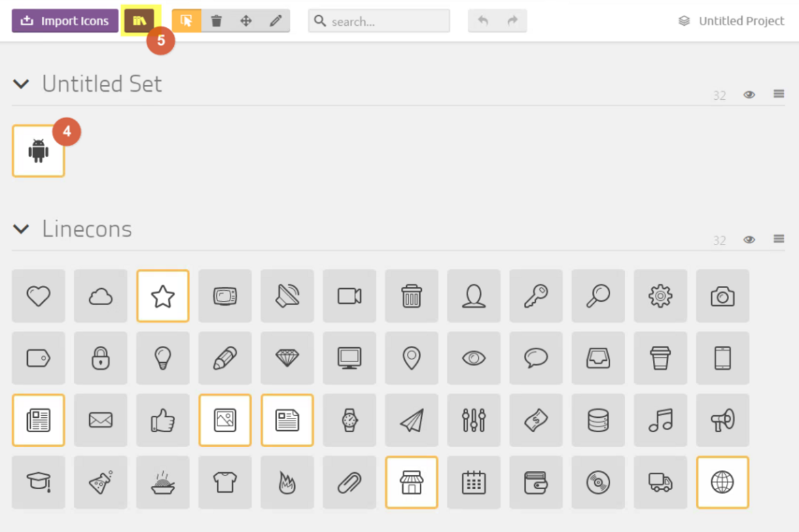Image resolution: width=799 pixels, height=532 pixels.
Task: Toggle visibility of Linecons set
Action: point(749,240)
